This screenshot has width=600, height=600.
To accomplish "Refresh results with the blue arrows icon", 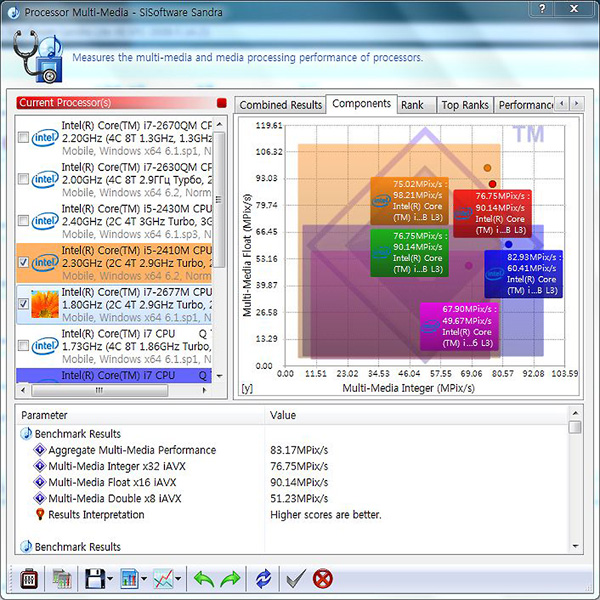I will pos(263,579).
